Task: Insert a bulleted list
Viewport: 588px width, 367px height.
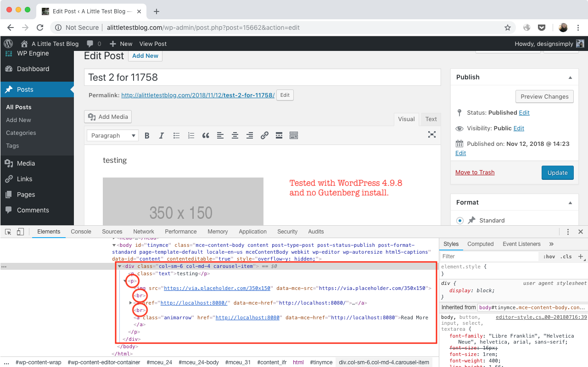Action: (x=176, y=135)
